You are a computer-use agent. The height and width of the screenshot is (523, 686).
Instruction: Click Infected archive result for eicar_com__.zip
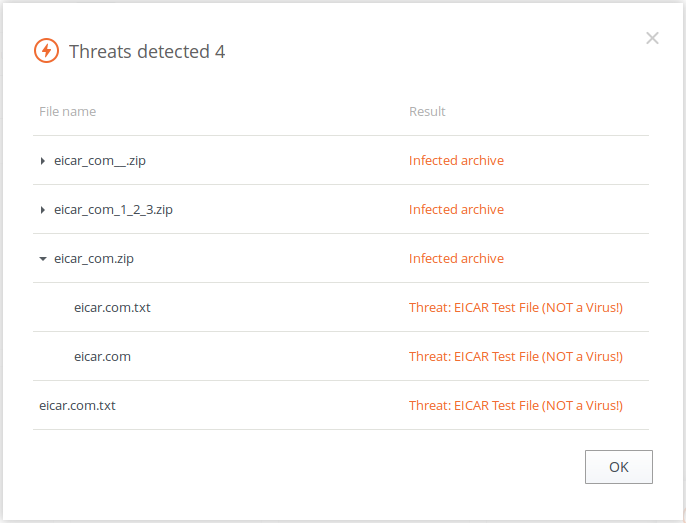(x=456, y=160)
